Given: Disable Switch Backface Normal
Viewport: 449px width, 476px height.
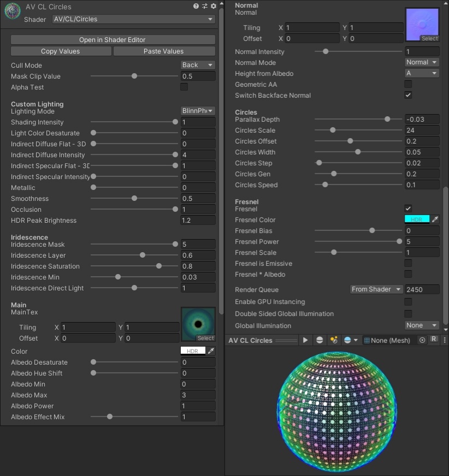Looking at the screenshot, I should click(407, 95).
